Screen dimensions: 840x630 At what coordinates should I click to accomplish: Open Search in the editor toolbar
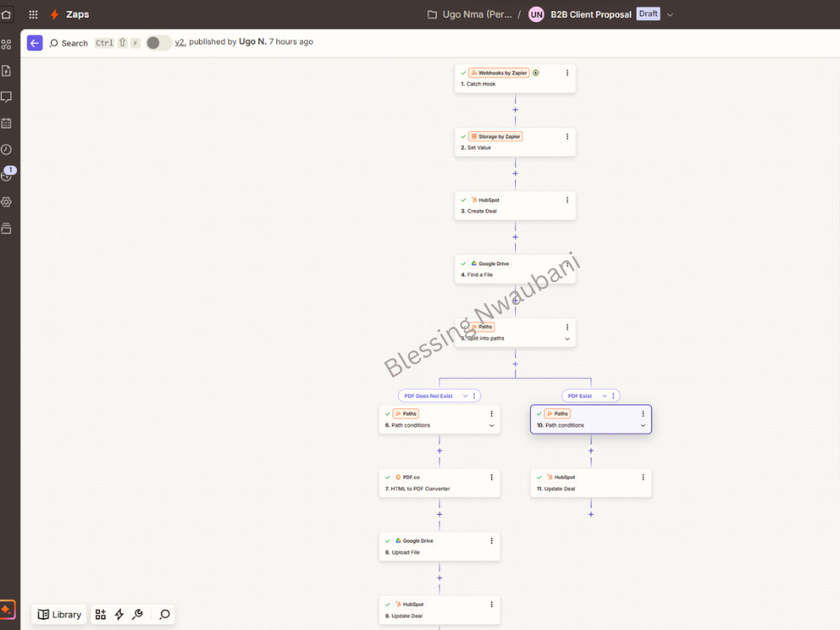point(69,43)
